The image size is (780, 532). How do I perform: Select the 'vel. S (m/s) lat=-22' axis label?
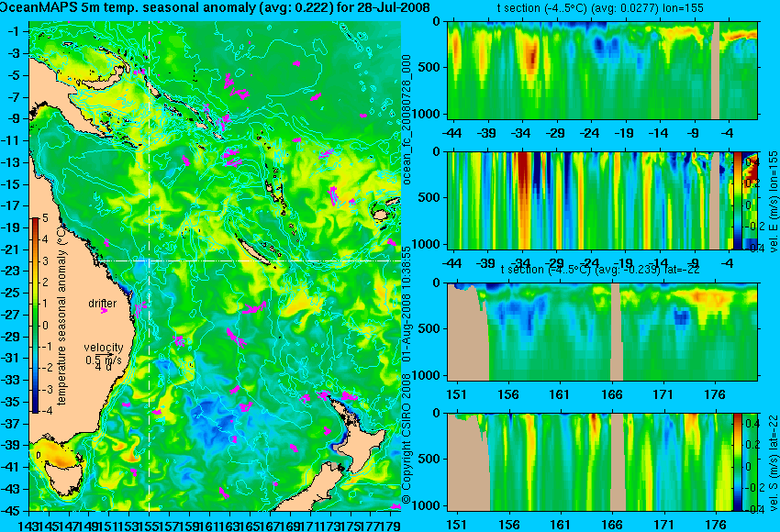pyautogui.click(x=773, y=462)
